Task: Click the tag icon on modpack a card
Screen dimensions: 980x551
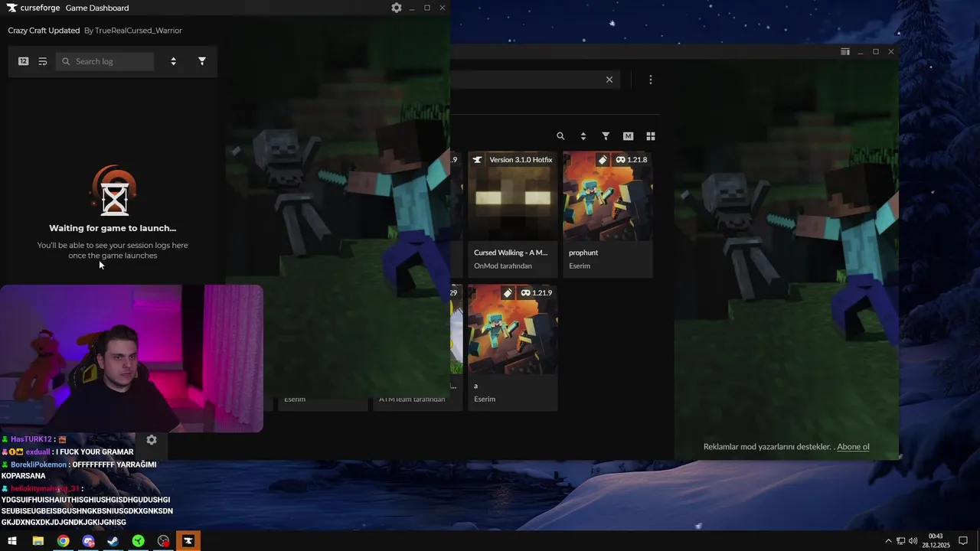Action: coord(508,293)
